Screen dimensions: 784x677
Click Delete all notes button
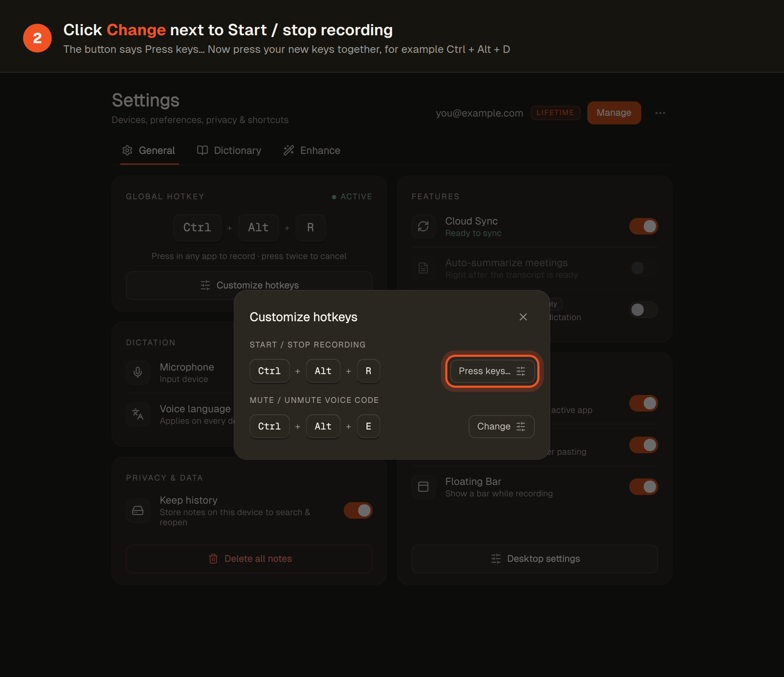(x=249, y=559)
